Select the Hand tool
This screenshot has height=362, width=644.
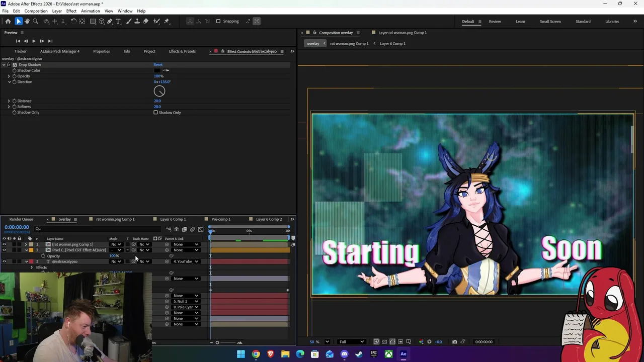pyautogui.click(x=27, y=21)
